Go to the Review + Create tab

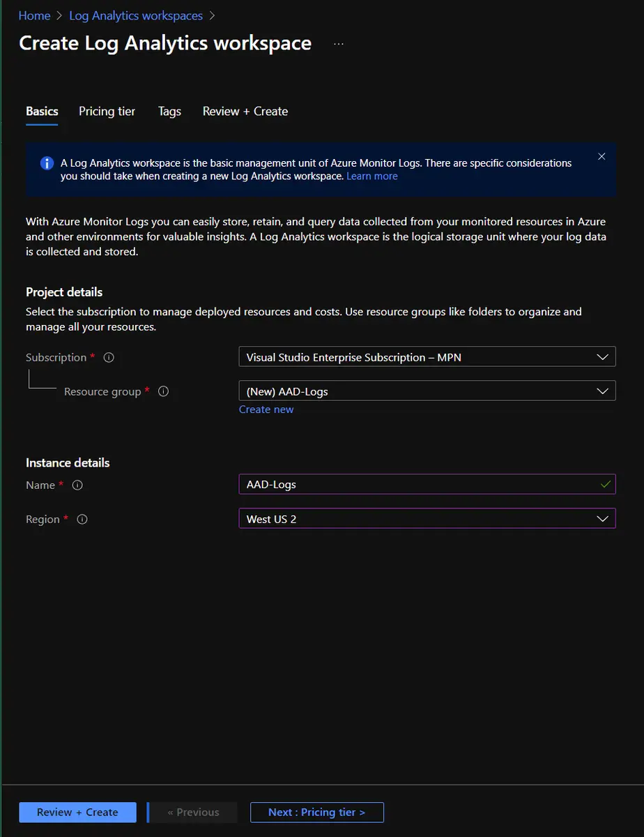tap(245, 112)
